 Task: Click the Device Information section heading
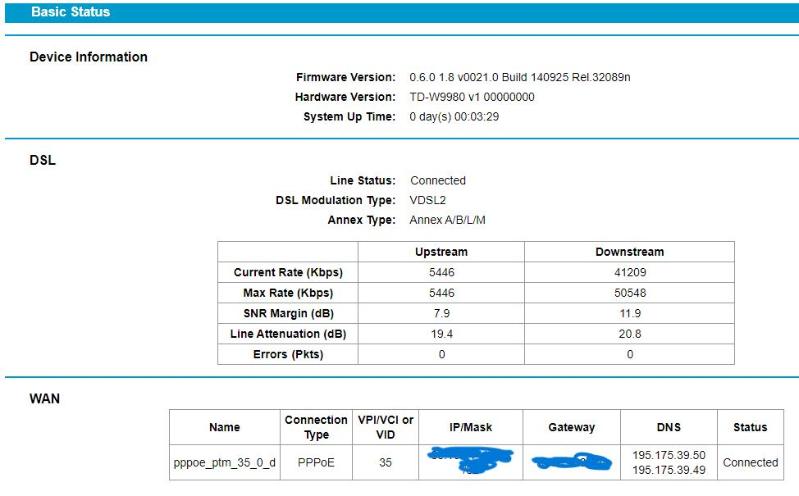tap(89, 57)
